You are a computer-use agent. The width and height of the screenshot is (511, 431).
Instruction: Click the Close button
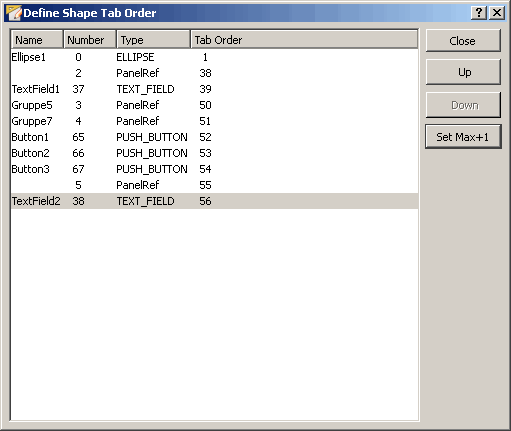coord(463,41)
